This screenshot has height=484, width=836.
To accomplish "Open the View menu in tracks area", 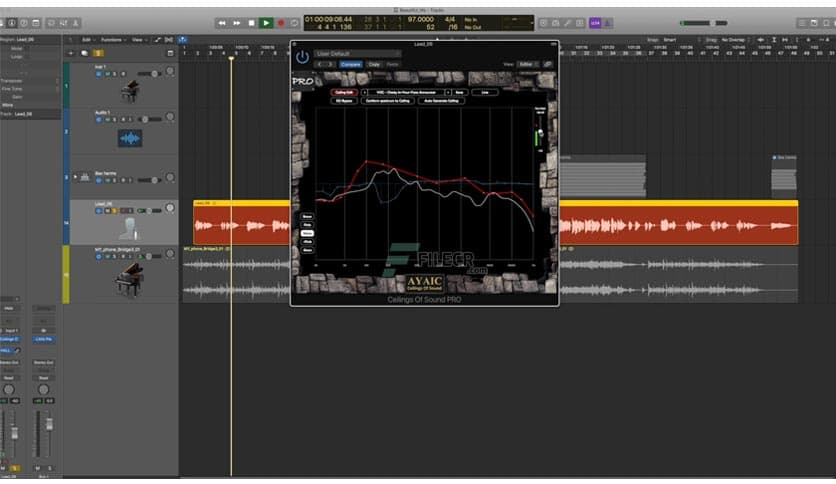I will (138, 39).
